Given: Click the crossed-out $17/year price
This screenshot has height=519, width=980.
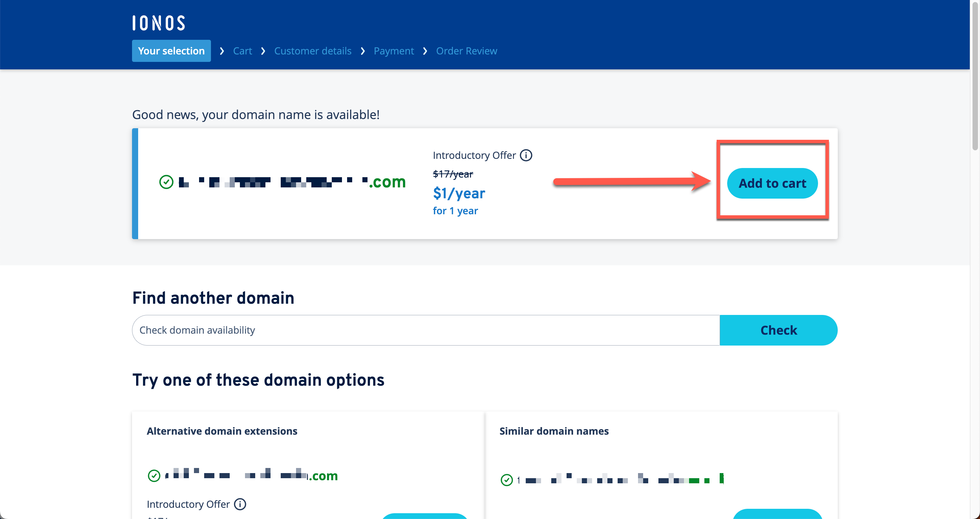Looking at the screenshot, I should click(453, 174).
